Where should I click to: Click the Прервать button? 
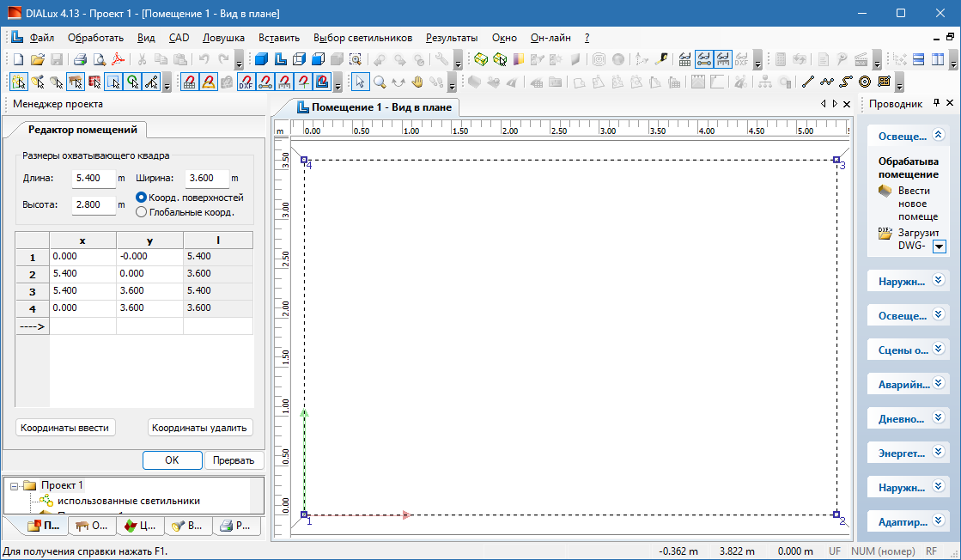(234, 460)
